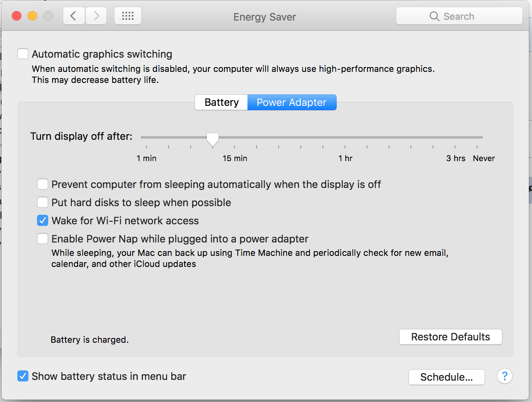The width and height of the screenshot is (532, 402).
Task: Click the red close window button
Action: pos(17,16)
